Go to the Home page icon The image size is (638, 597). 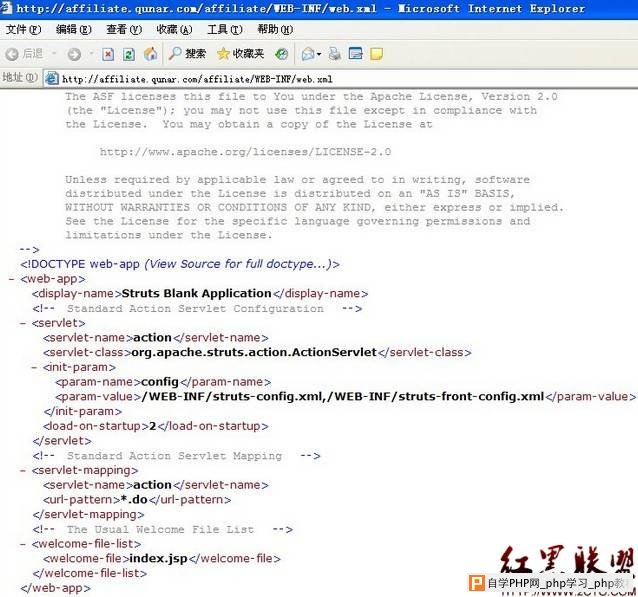pyautogui.click(x=151, y=54)
